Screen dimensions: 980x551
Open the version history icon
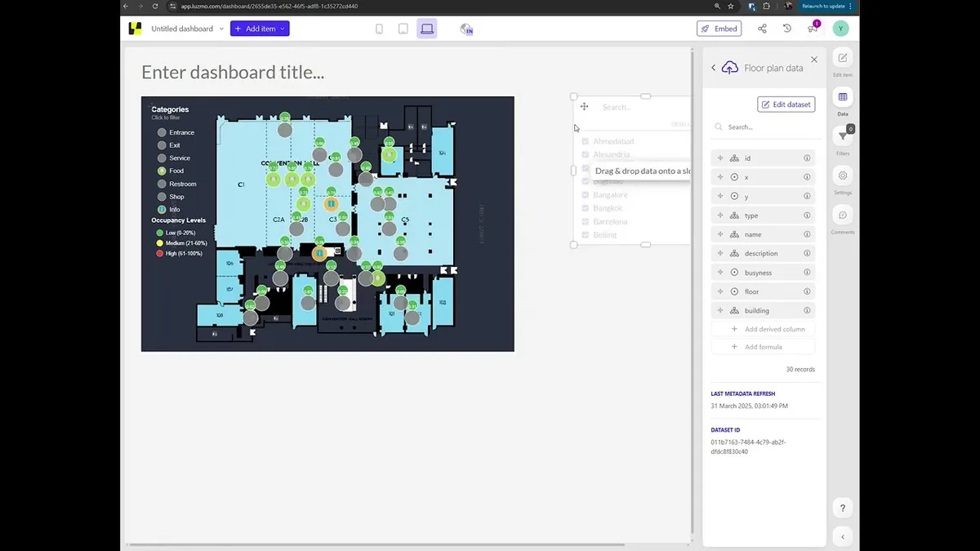coord(786,29)
